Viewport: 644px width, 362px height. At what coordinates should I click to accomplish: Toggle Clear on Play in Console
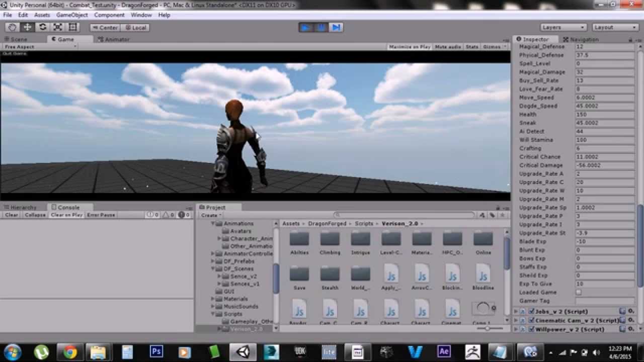tap(66, 215)
